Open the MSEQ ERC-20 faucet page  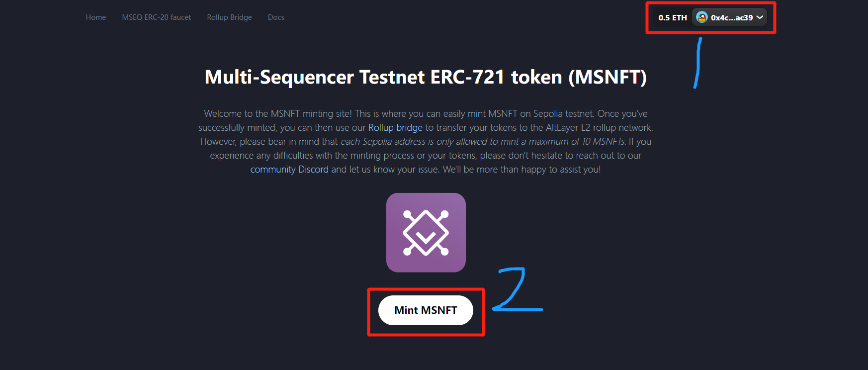(x=156, y=17)
